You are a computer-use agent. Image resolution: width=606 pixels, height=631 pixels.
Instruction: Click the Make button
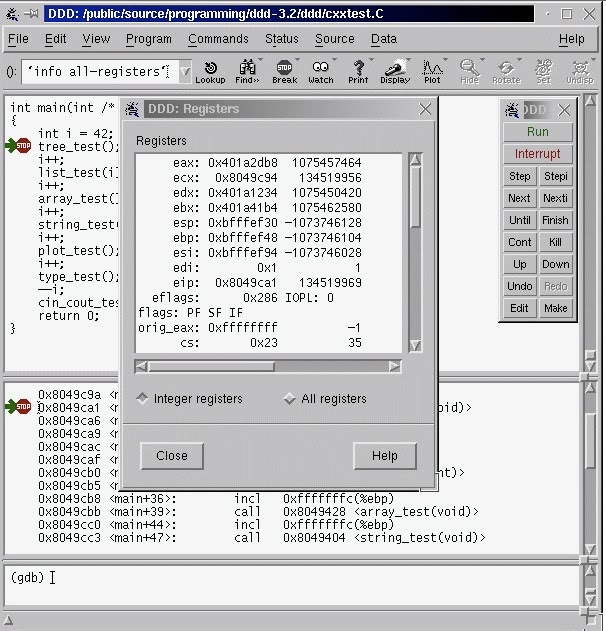pos(556,308)
